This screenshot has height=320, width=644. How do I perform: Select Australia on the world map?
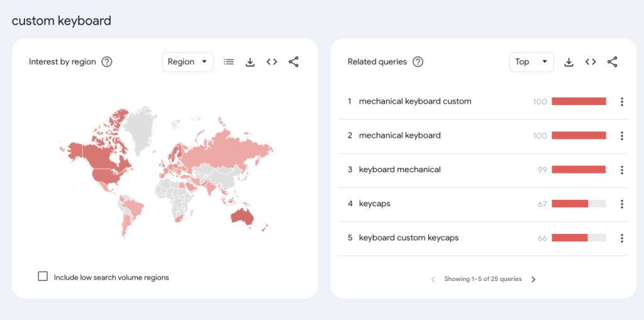(x=242, y=216)
